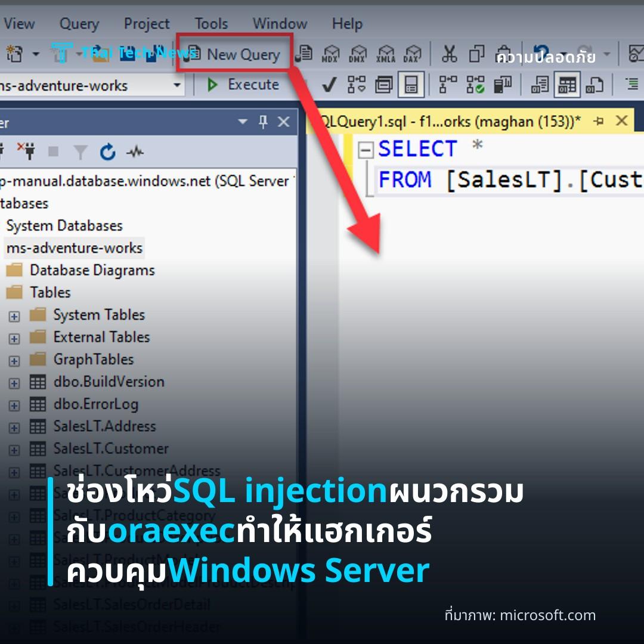Collapse the SELECT statement outline box
The height and width of the screenshot is (644, 644).
[365, 150]
